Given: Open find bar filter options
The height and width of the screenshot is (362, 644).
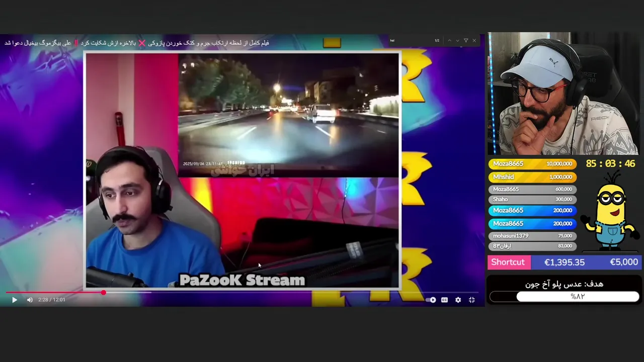Looking at the screenshot, I should tap(466, 40).
